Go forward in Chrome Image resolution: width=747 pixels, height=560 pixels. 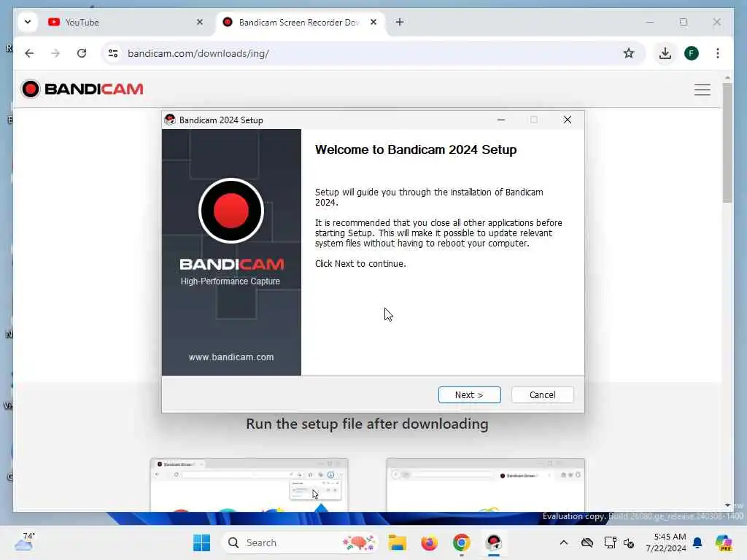click(55, 53)
